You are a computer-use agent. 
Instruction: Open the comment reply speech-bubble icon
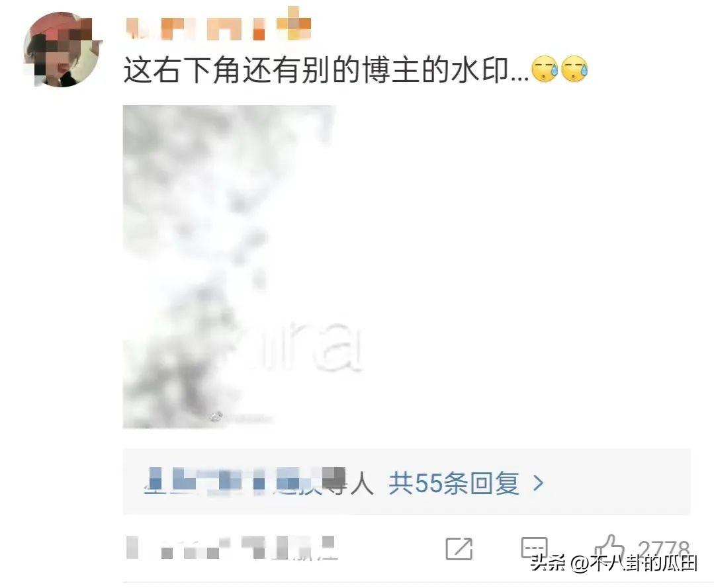[x=534, y=548]
